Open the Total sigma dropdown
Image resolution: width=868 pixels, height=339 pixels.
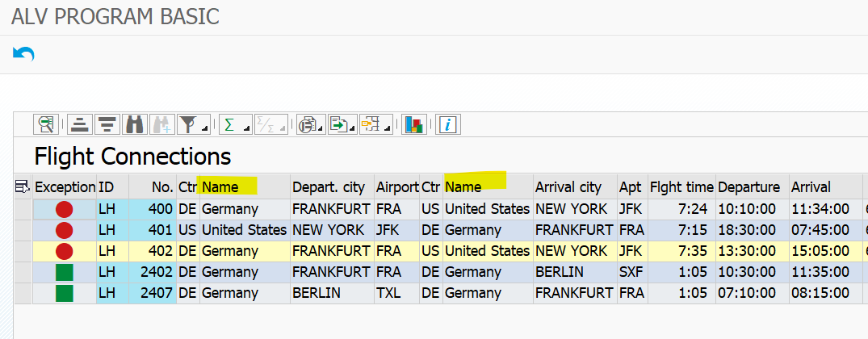tap(235, 124)
